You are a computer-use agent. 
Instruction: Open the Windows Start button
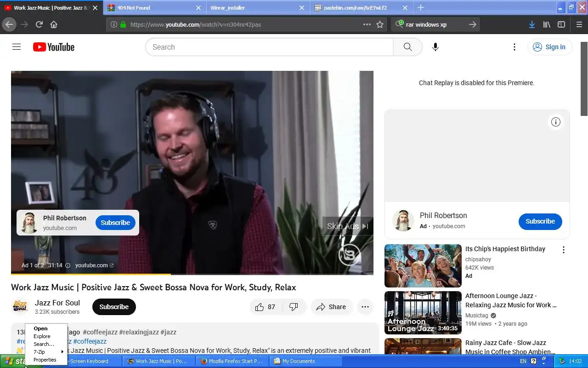[14, 361]
